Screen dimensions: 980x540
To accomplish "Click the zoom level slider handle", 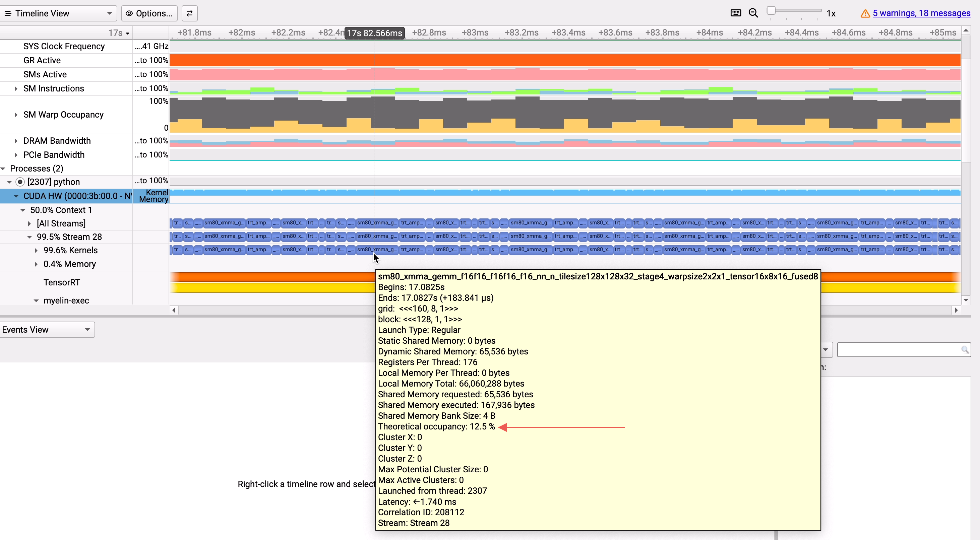I will coord(771,11).
